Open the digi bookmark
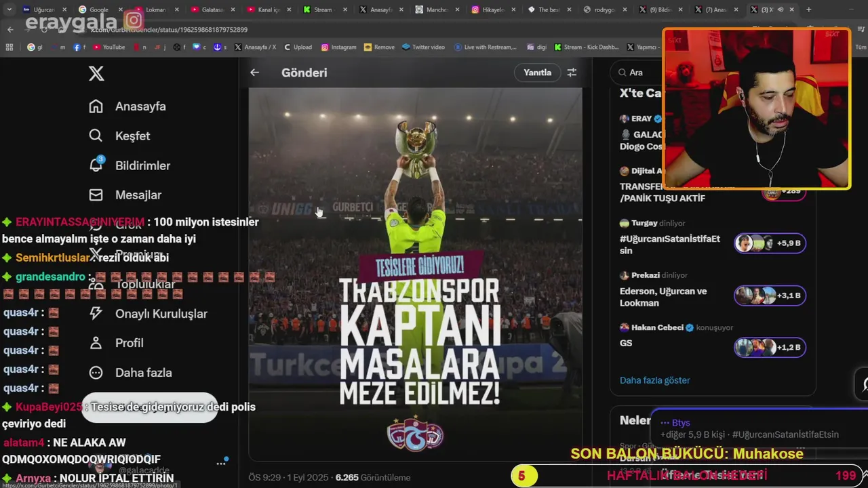 (x=536, y=47)
